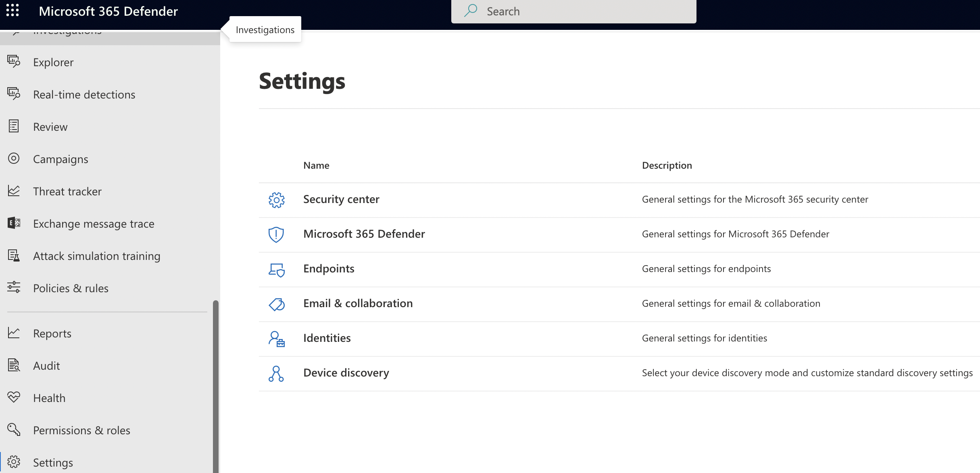Select Campaigns from navigation

pyautogui.click(x=60, y=159)
